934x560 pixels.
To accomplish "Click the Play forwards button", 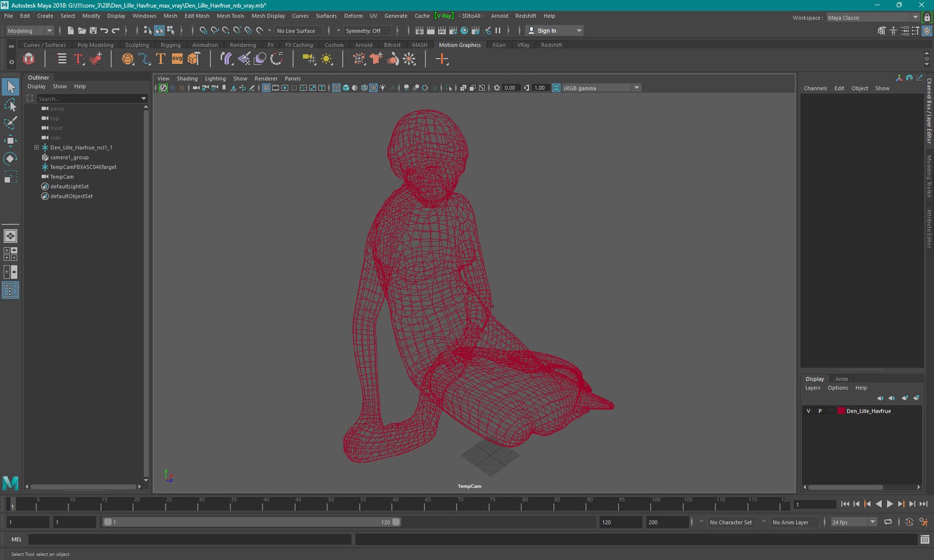I will tap(890, 504).
